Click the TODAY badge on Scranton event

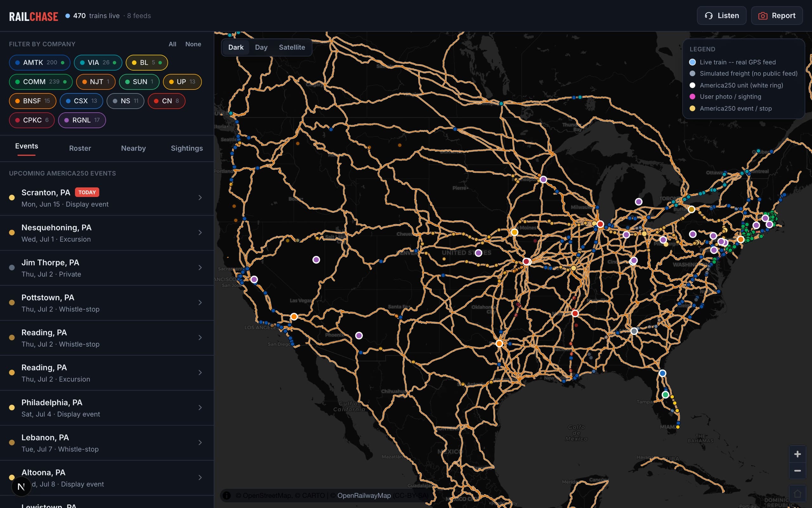click(x=87, y=192)
